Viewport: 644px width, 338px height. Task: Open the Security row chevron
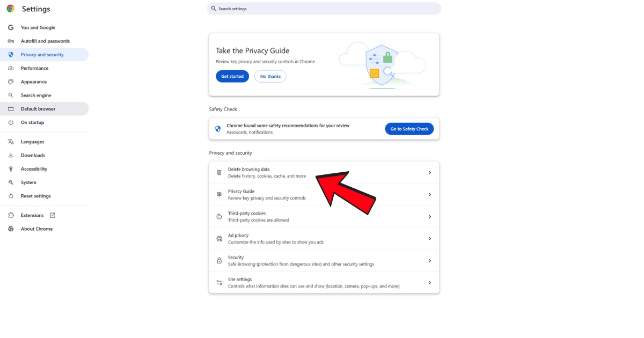pos(429,261)
